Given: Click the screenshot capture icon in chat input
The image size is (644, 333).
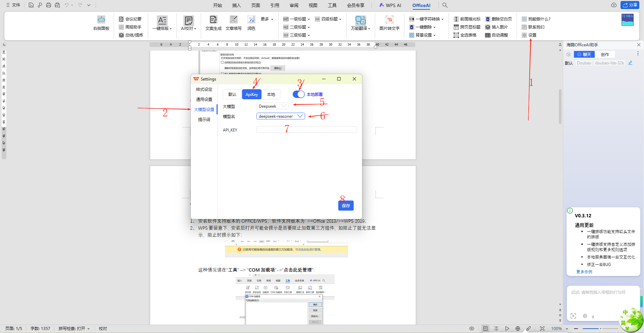Looking at the screenshot, I should point(573,316).
